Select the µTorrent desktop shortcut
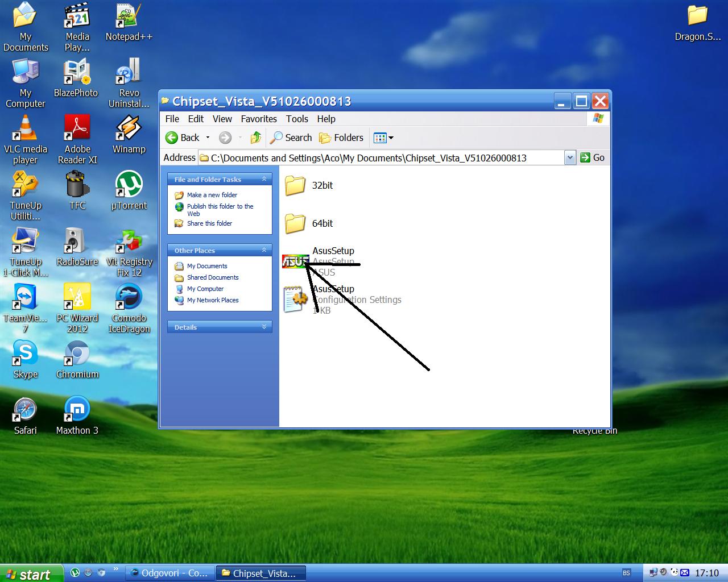 coord(129,191)
